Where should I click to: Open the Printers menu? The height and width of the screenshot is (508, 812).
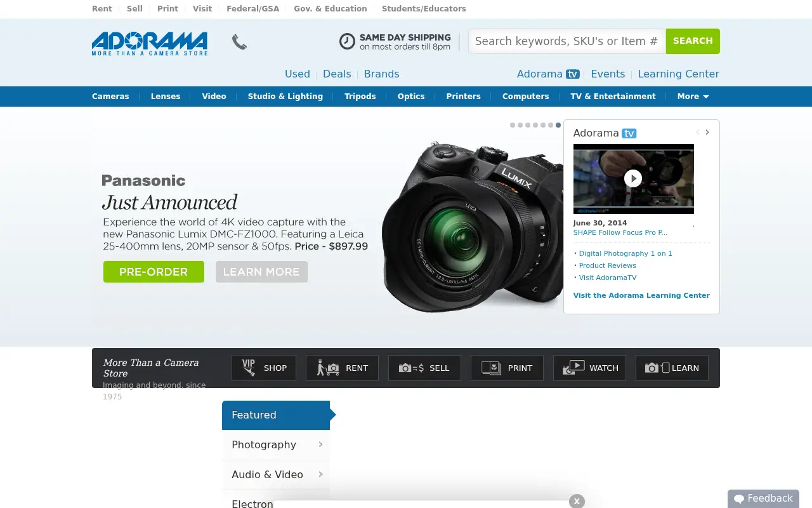pyautogui.click(x=464, y=97)
